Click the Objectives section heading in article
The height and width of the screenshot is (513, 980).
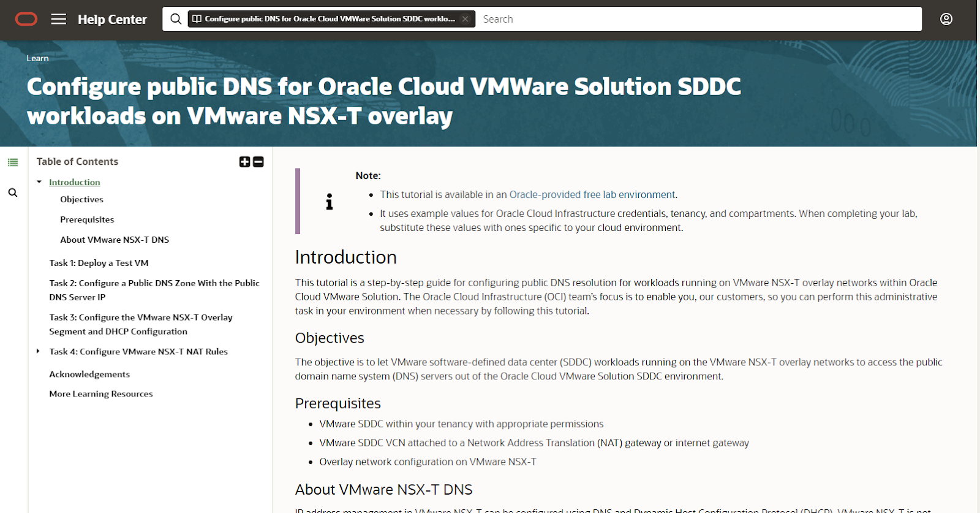330,338
